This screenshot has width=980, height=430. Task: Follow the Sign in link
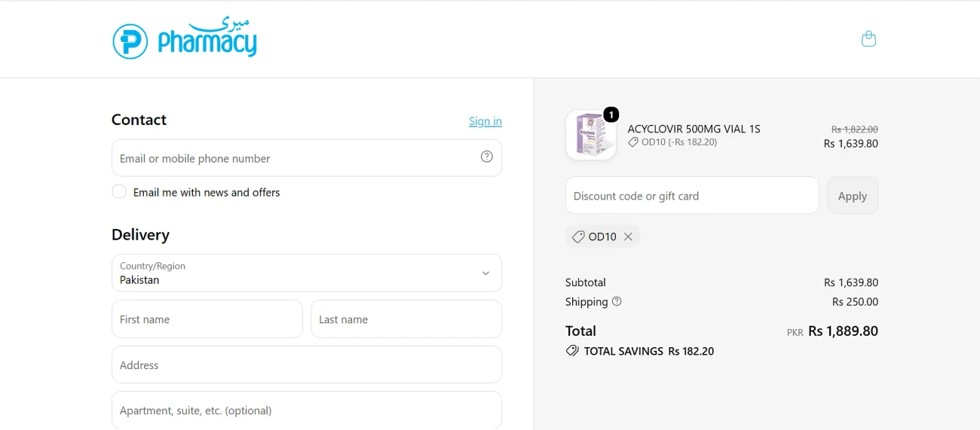(485, 121)
